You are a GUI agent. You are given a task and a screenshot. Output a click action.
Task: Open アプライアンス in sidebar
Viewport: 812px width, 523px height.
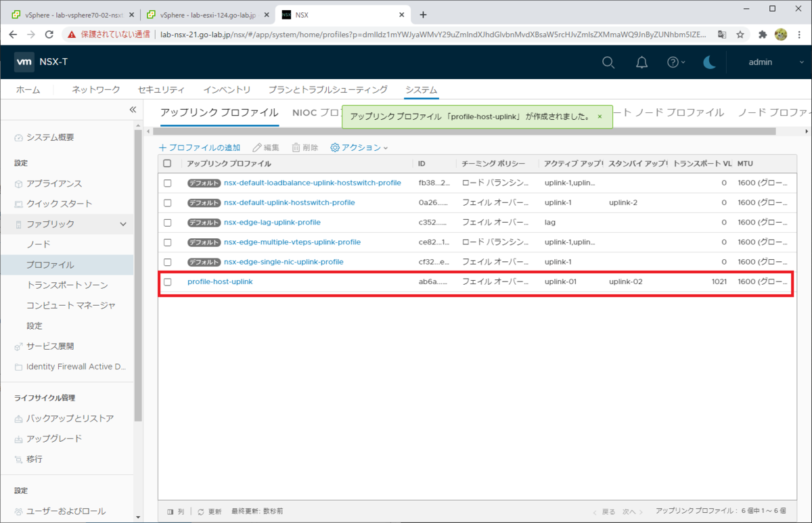53,183
